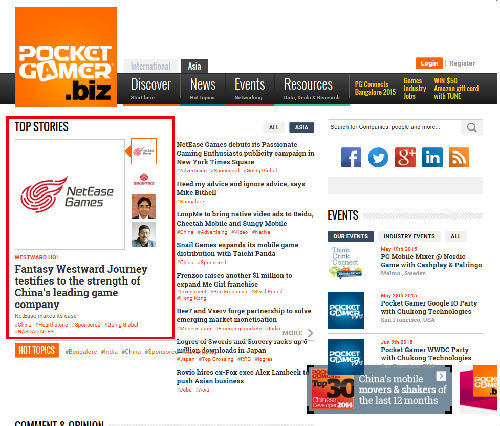Switch to the International edition tab
This screenshot has height=426, width=500.
pyautogui.click(x=151, y=66)
